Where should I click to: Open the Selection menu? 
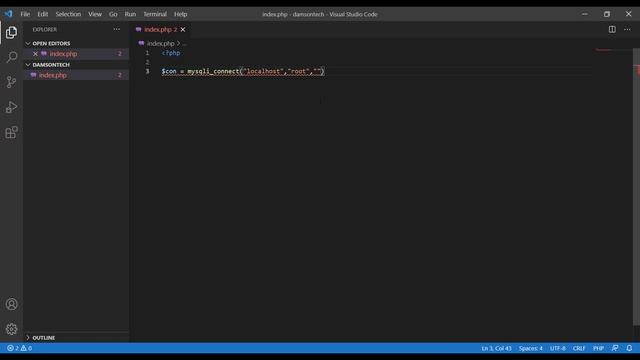[x=68, y=14]
